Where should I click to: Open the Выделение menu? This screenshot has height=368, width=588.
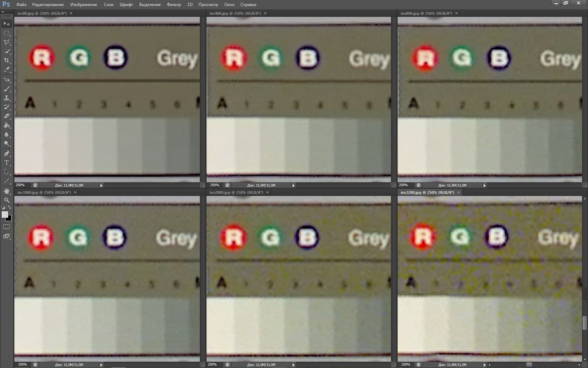[150, 5]
